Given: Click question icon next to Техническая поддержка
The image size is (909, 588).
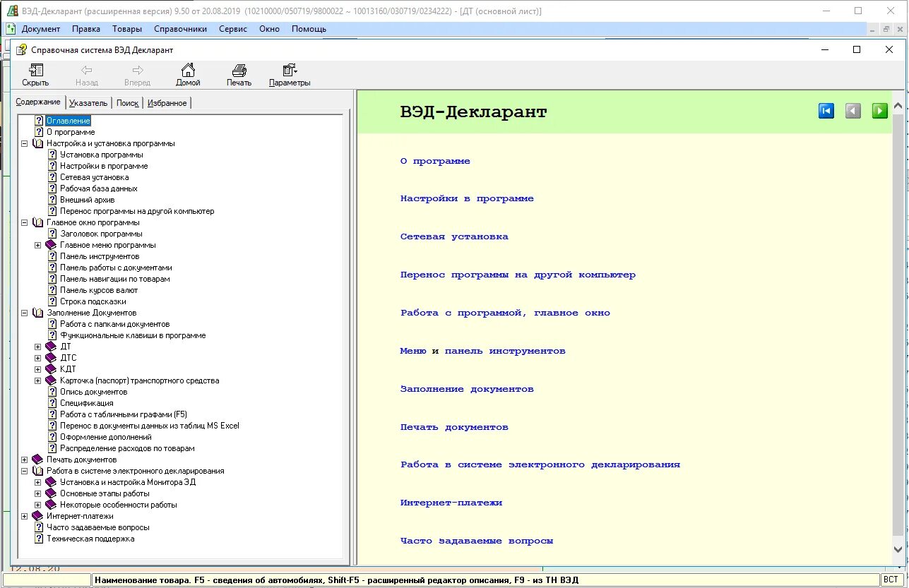Looking at the screenshot, I should (x=39, y=539).
